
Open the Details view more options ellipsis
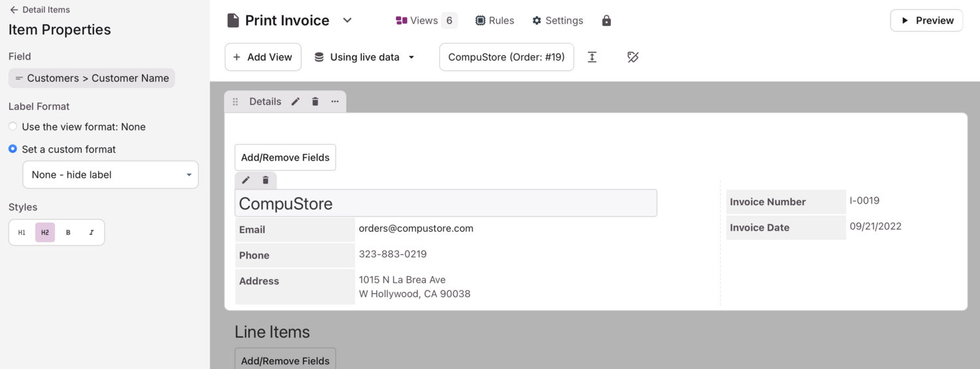[x=335, y=101]
